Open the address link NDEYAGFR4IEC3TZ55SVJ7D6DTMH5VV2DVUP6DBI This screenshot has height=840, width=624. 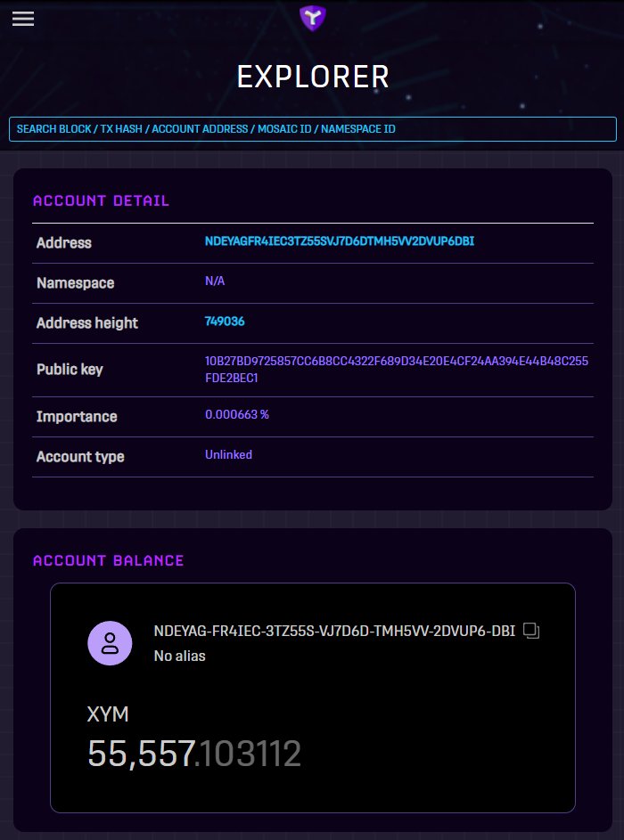(340, 241)
